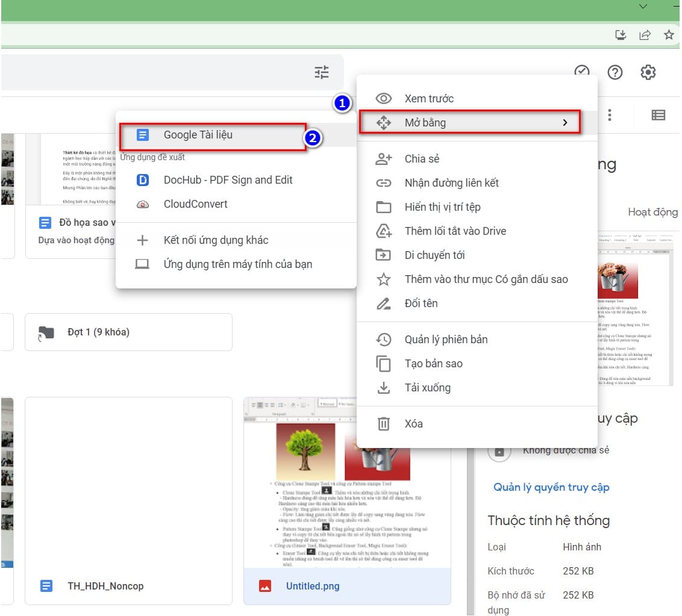This screenshot has height=616, width=682.
Task: Click the history clock icon beside Quản lý phiên bản
Action: [x=383, y=340]
